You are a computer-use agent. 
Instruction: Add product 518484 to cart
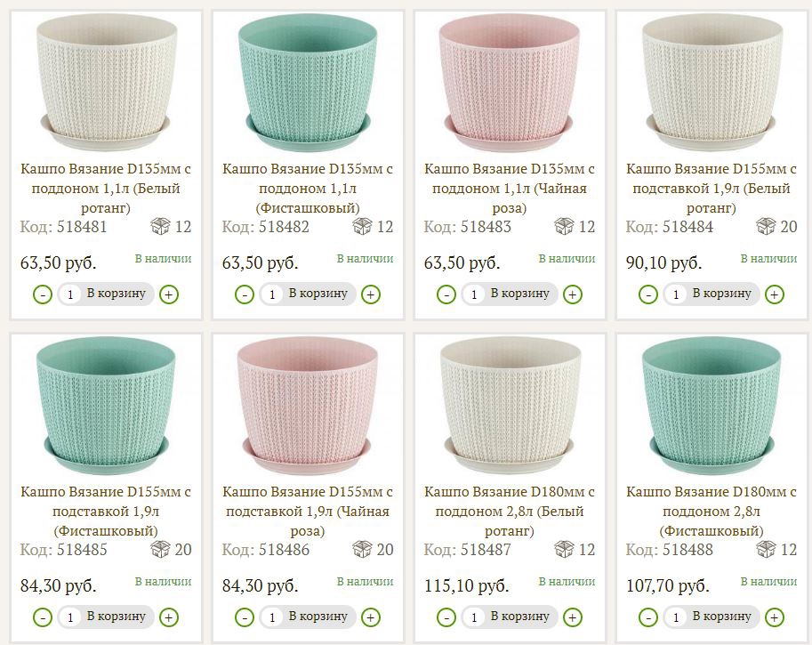(x=721, y=294)
